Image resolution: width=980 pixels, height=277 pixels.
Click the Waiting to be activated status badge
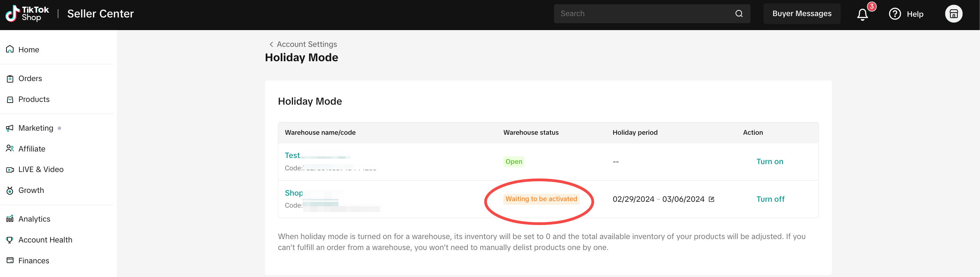(x=541, y=199)
